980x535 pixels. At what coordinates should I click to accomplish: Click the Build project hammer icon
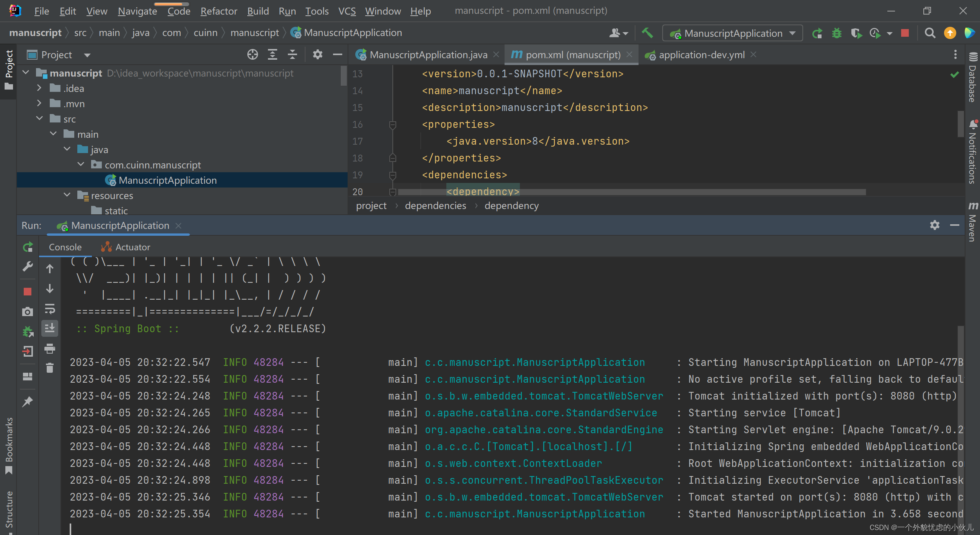(x=647, y=33)
